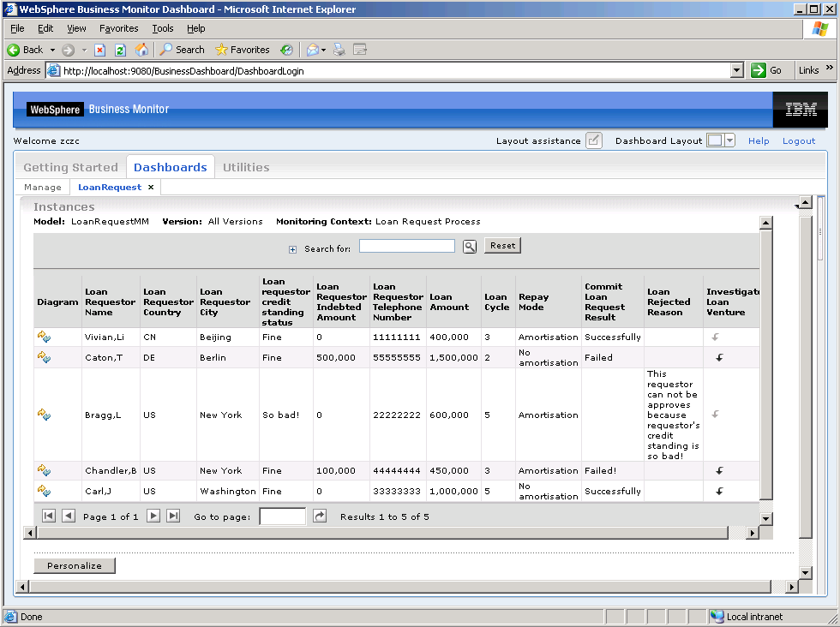Click the Personalize button
The width and height of the screenshot is (840, 627).
pos(75,565)
